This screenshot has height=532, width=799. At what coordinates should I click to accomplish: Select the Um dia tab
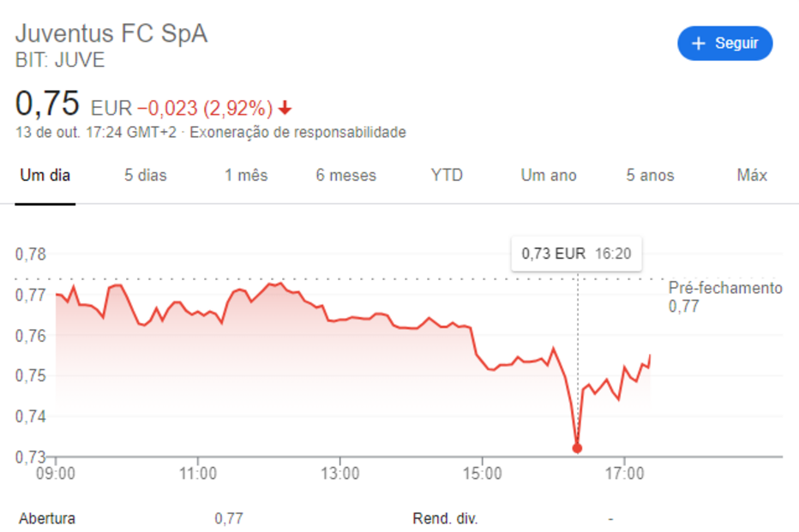coord(45,176)
